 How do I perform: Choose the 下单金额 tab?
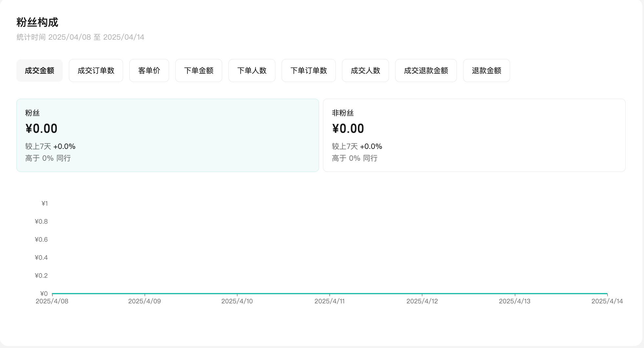coord(199,71)
